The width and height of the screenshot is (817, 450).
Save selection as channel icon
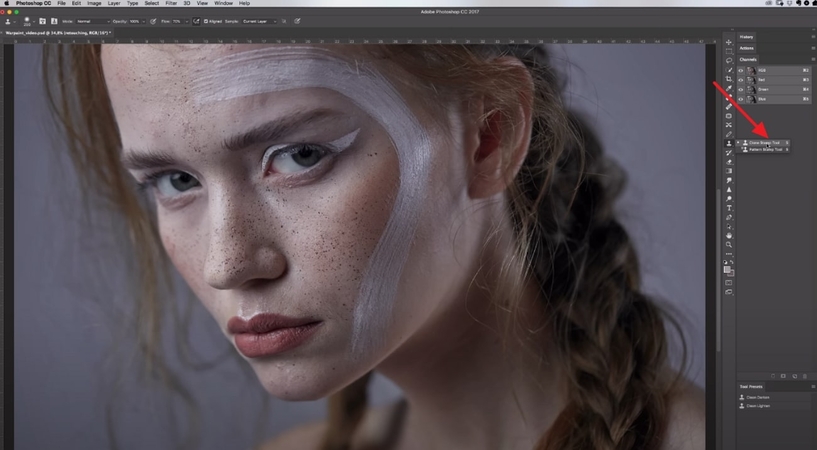(783, 376)
